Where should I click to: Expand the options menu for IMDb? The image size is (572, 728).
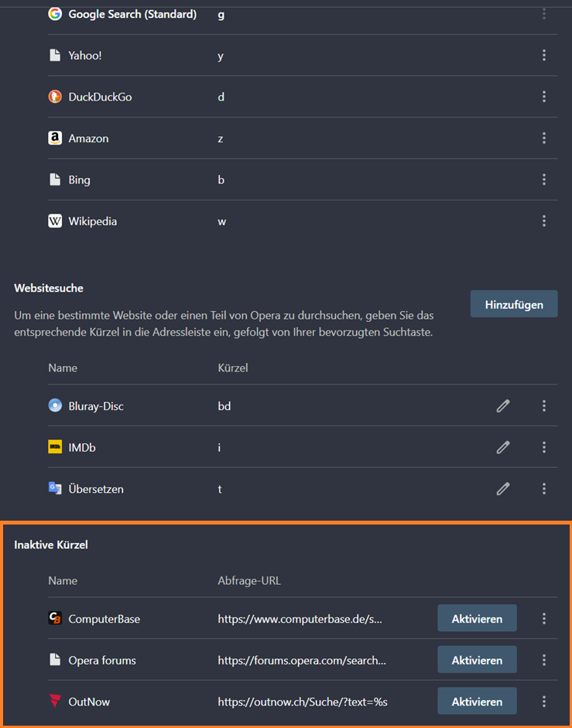point(544,447)
